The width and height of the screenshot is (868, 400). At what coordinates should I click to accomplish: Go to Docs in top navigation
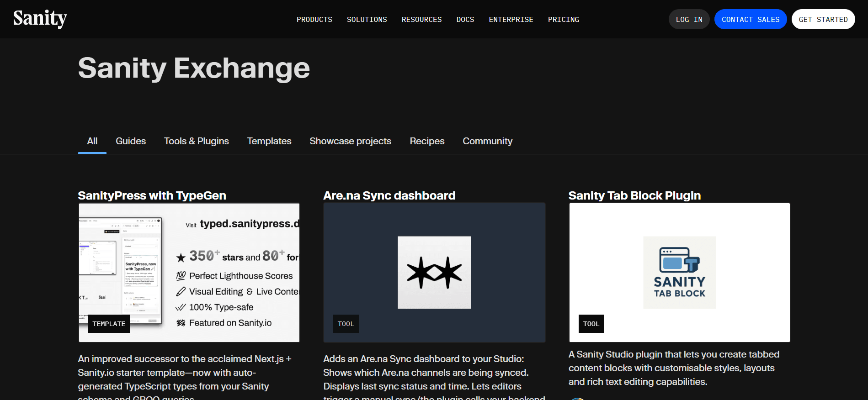pos(465,20)
